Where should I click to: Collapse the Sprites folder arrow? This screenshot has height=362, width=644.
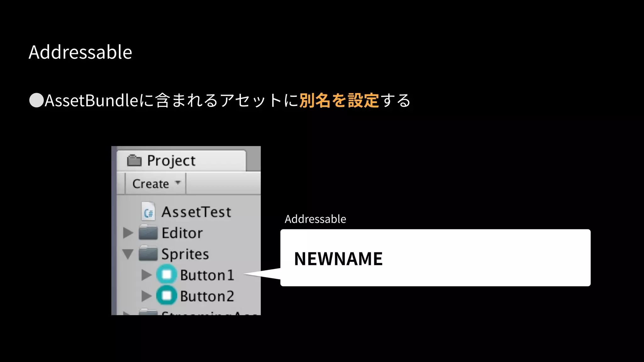pyautogui.click(x=128, y=254)
